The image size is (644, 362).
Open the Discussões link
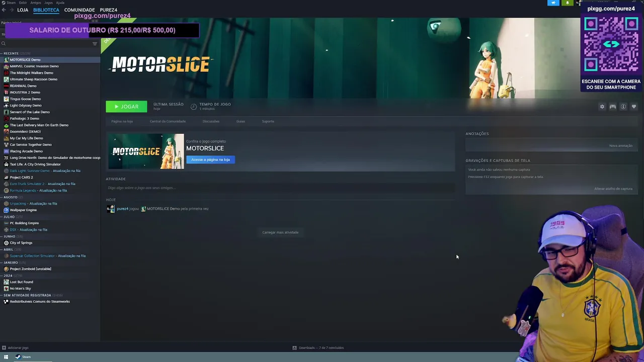point(211,121)
